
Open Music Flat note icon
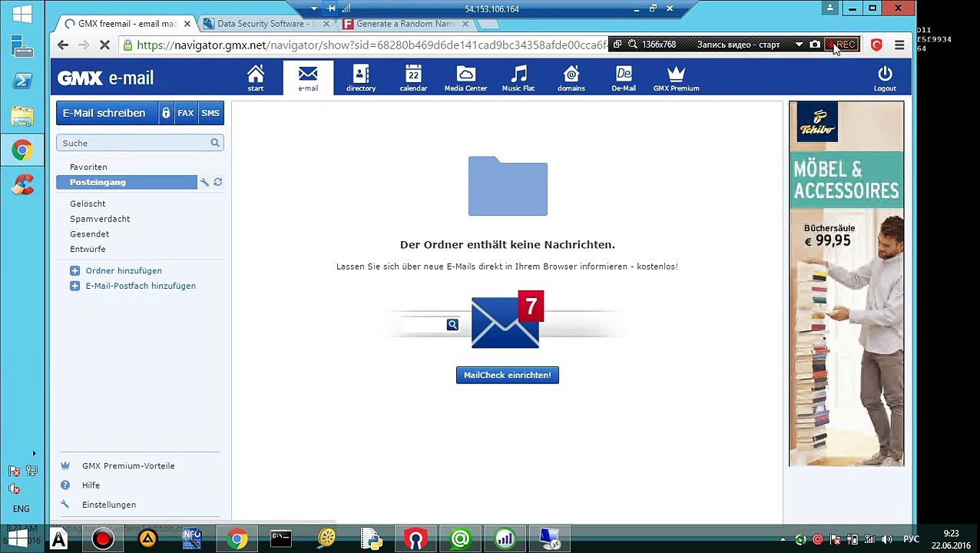pos(518,78)
